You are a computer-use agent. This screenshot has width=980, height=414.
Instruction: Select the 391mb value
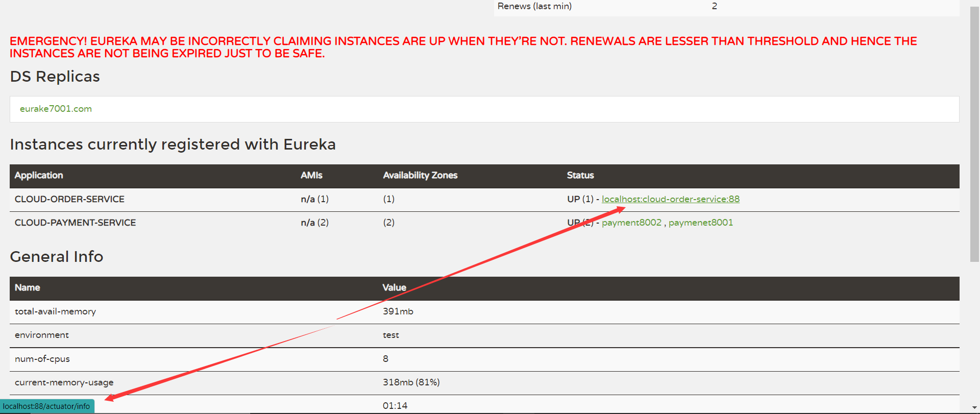pos(398,311)
